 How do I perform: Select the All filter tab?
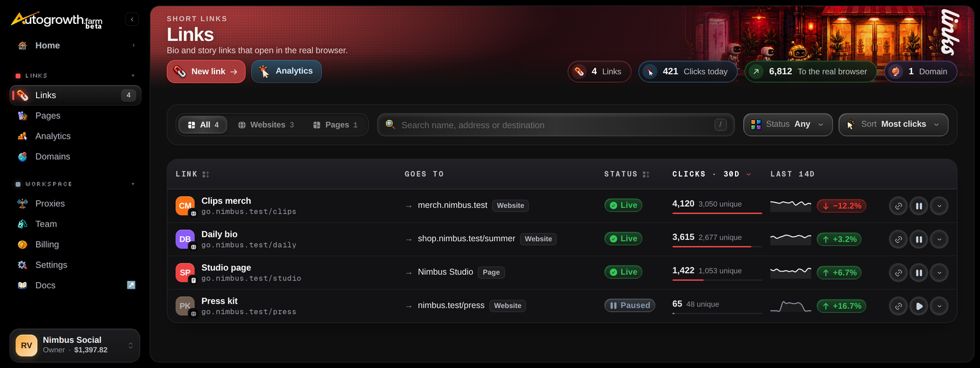pyautogui.click(x=203, y=125)
